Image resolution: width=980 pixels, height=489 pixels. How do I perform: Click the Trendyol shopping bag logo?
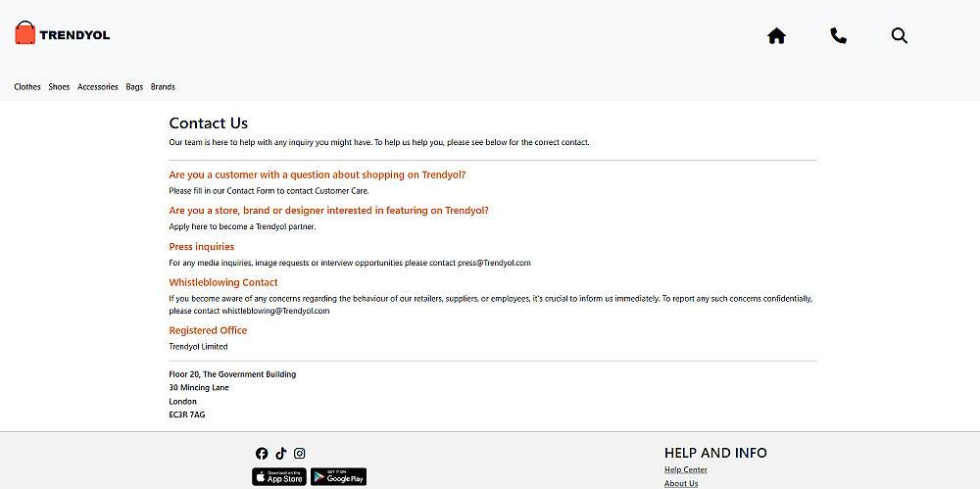pyautogui.click(x=25, y=33)
